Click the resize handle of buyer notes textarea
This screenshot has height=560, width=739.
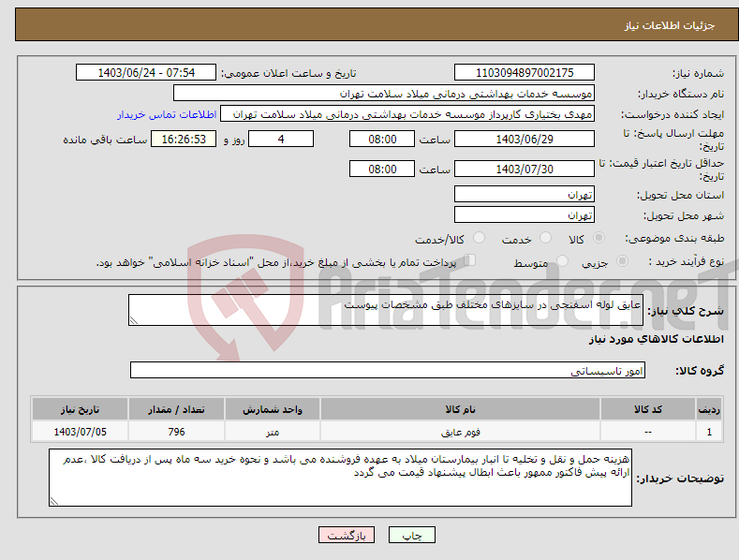tap(54, 502)
